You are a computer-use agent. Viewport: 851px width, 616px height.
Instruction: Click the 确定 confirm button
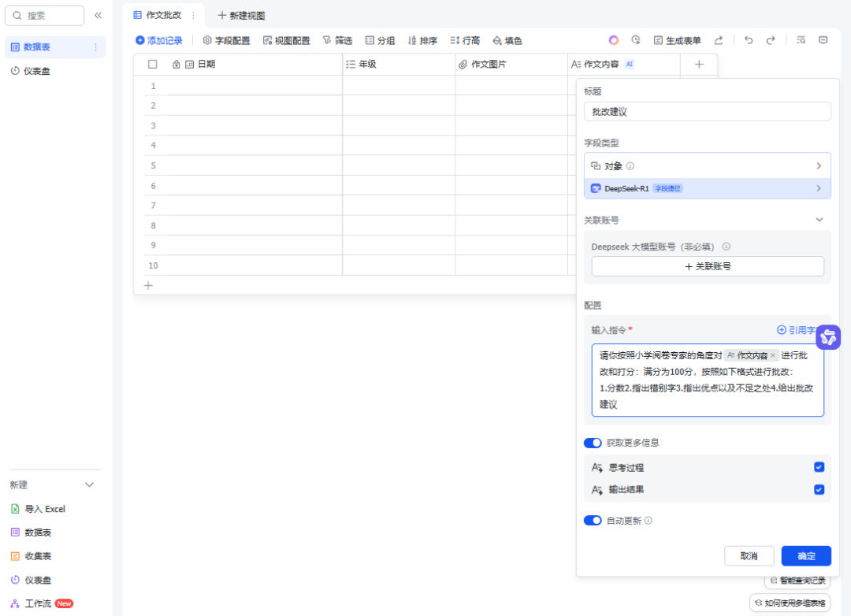click(x=805, y=555)
